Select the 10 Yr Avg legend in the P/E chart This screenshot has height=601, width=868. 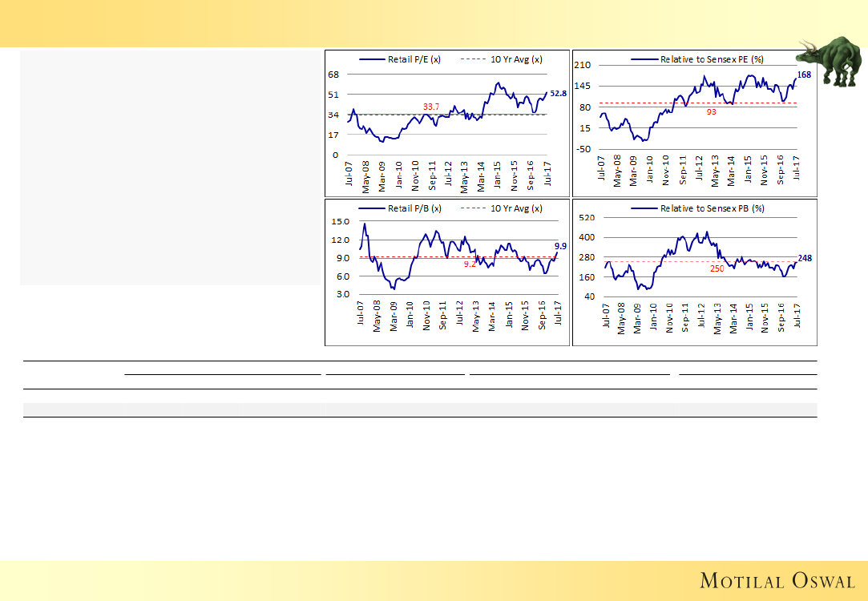point(503,59)
